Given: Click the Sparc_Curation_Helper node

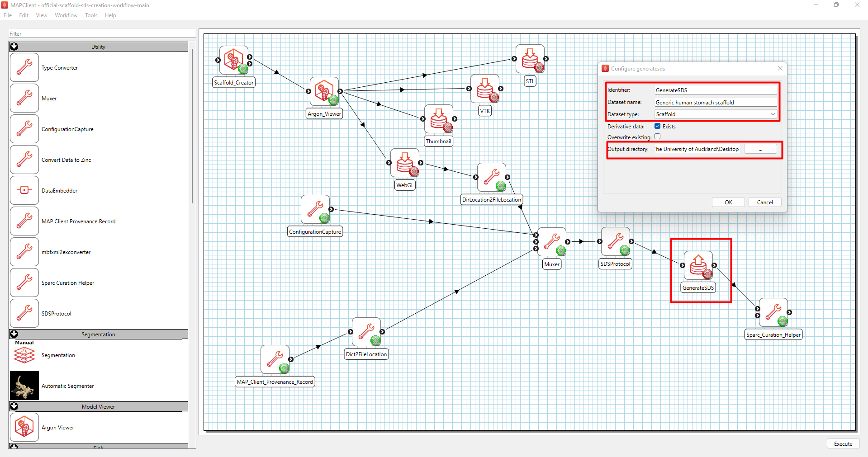Looking at the screenshot, I should [773, 312].
